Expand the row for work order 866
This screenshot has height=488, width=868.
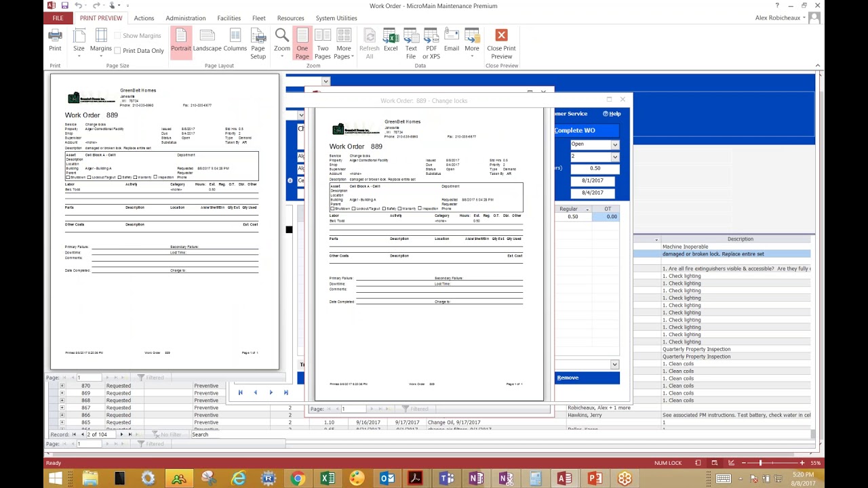coord(62,415)
